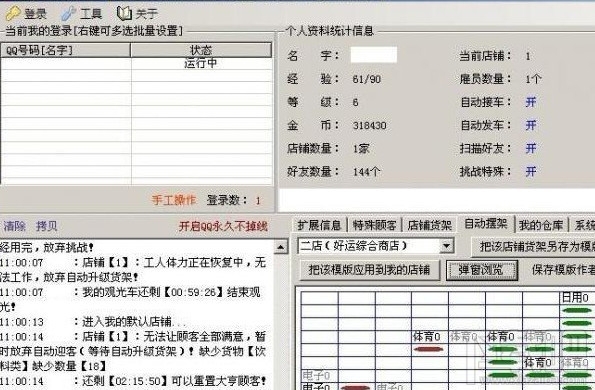Screen dimensions: 595x390
Task: Click the 日用0 shelf cell label
Action: pyautogui.click(x=575, y=297)
